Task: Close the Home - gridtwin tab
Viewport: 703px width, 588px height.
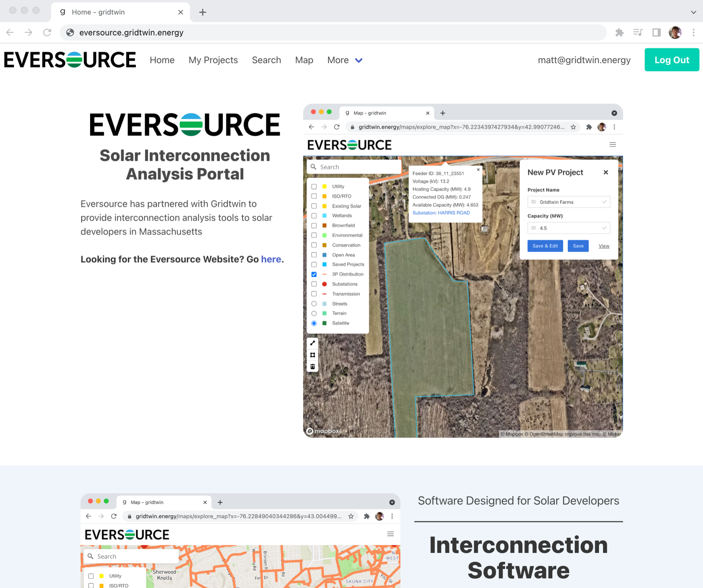Action: click(181, 12)
